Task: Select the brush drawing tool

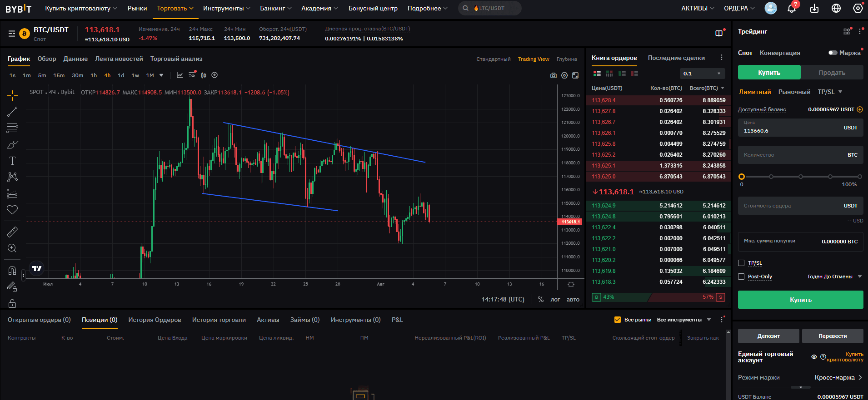Action: coord(12,144)
